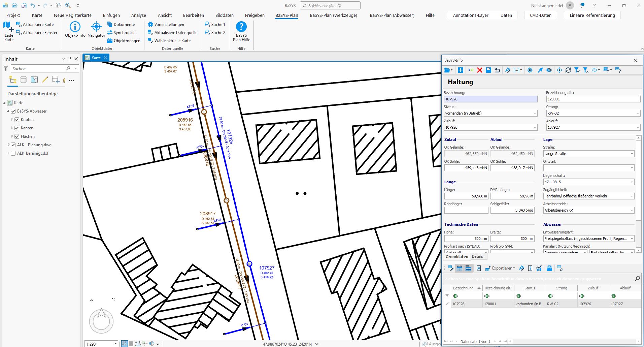The image size is (644, 347).
Task: Open notifications bell icon
Action: pyautogui.click(x=582, y=5)
